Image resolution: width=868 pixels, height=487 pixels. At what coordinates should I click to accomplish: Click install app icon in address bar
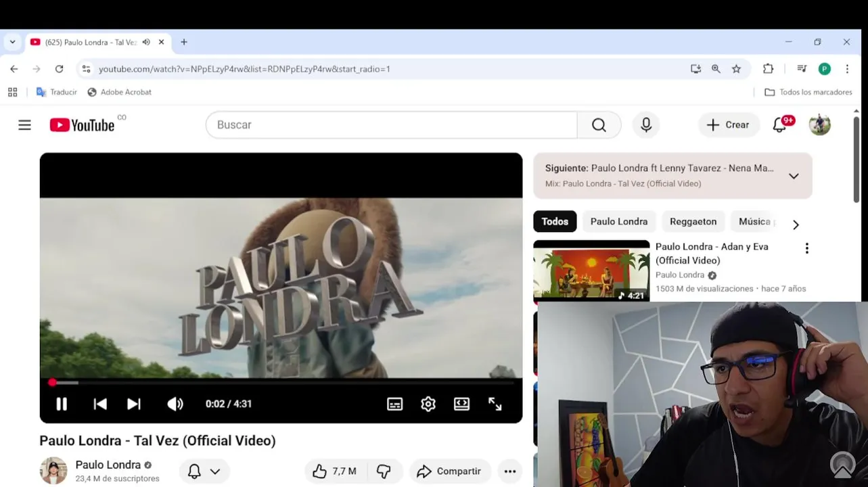click(x=695, y=69)
